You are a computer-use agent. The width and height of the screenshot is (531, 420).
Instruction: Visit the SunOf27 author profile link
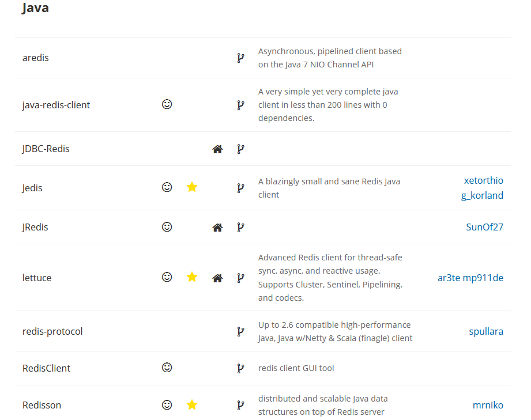[485, 227]
